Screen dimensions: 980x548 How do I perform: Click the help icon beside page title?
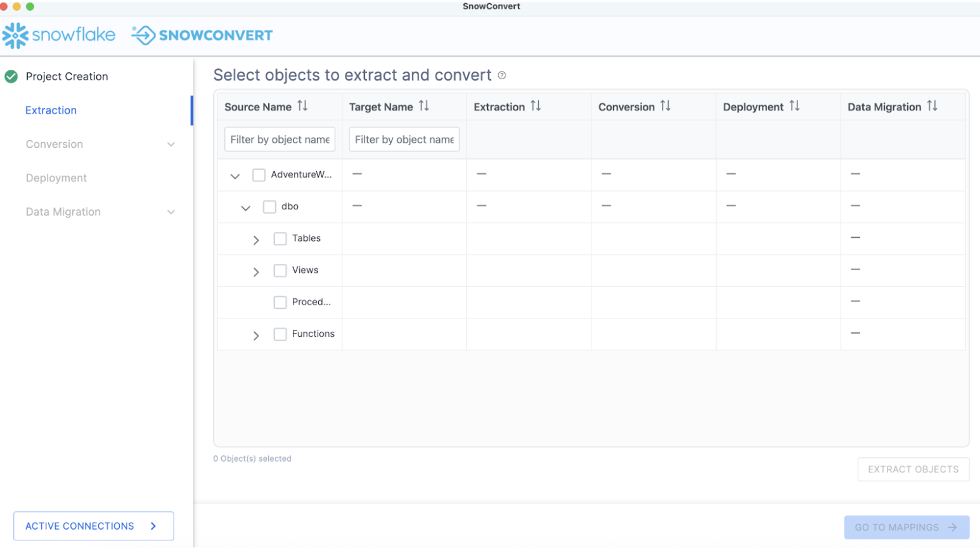point(502,75)
